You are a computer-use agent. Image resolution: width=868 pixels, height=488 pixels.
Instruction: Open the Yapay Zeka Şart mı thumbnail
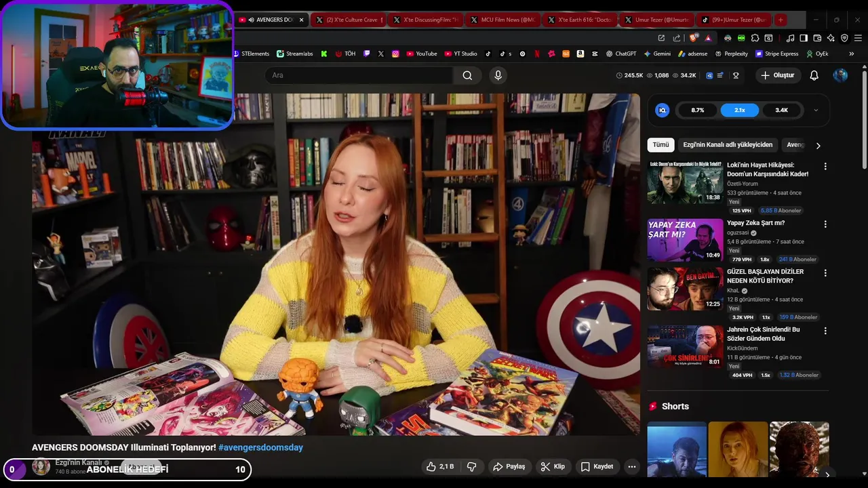point(685,240)
